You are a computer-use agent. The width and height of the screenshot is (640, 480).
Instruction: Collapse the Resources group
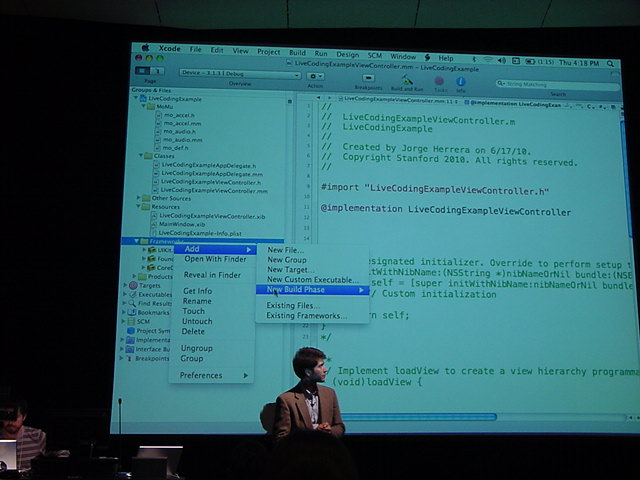[x=139, y=207]
